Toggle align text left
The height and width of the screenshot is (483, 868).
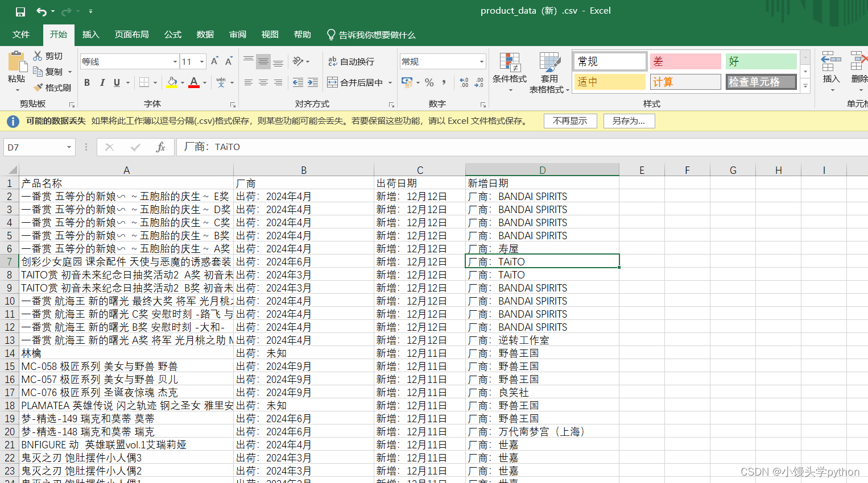(x=249, y=82)
